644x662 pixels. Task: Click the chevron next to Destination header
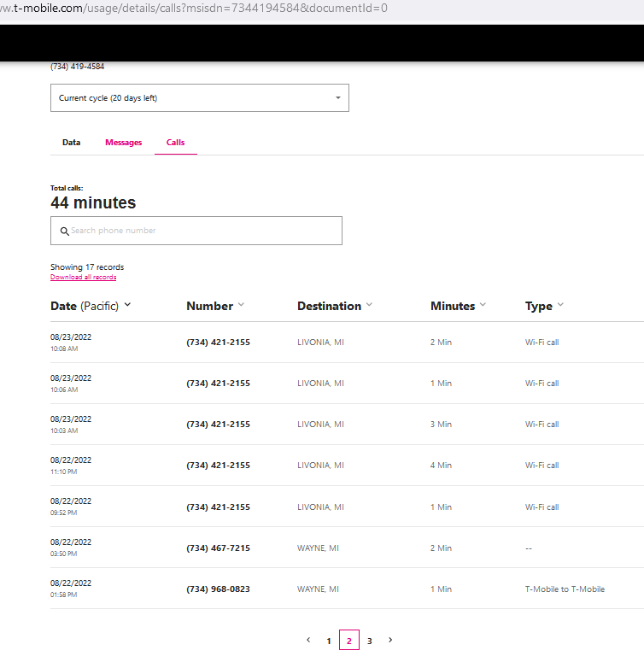point(369,304)
